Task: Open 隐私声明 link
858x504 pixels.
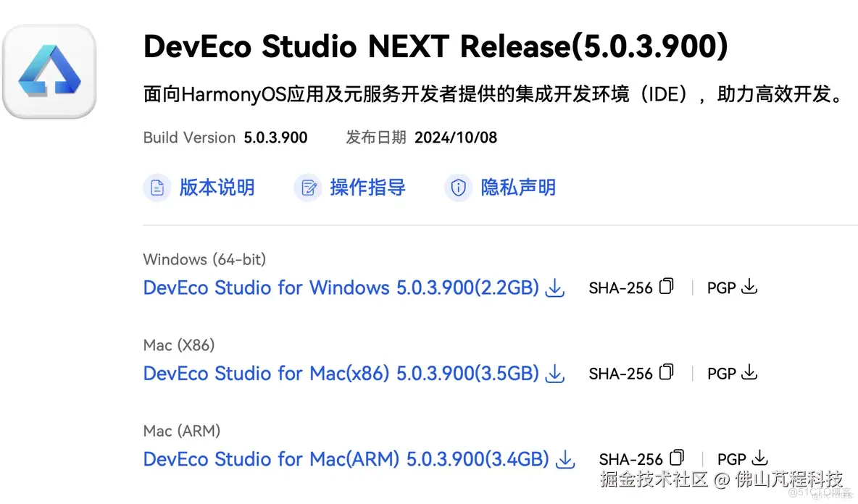Action: [518, 188]
